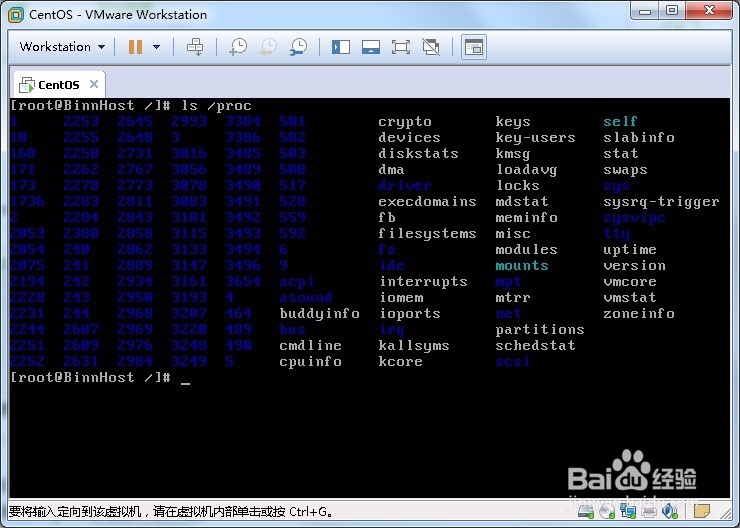Click the hard disk device status icon
The width and height of the screenshot is (740, 528).
pyautogui.click(x=586, y=511)
